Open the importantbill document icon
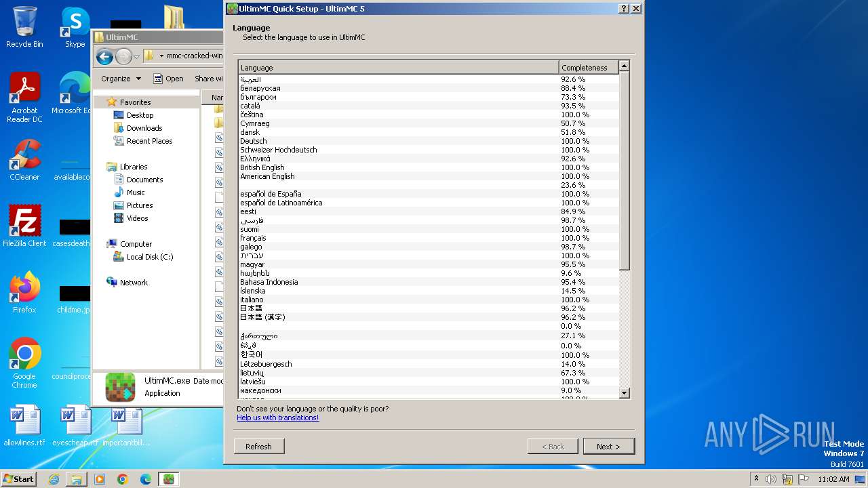Image resolution: width=868 pixels, height=488 pixels. 126,426
